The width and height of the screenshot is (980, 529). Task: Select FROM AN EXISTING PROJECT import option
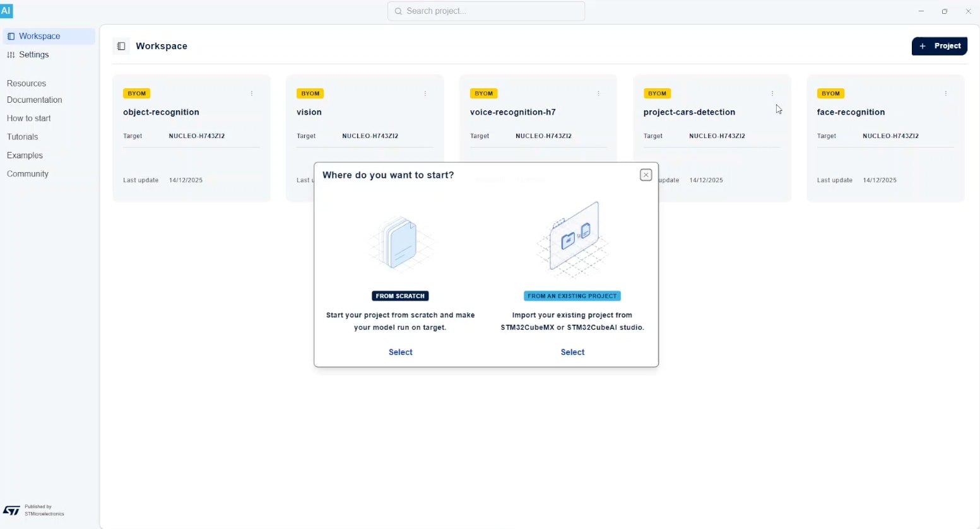point(572,352)
